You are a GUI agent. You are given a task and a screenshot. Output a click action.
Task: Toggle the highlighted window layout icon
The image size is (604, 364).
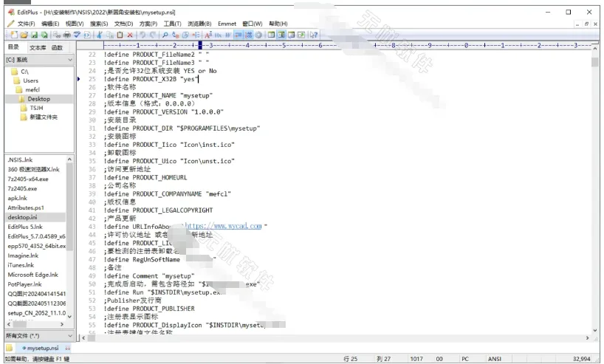click(x=281, y=35)
